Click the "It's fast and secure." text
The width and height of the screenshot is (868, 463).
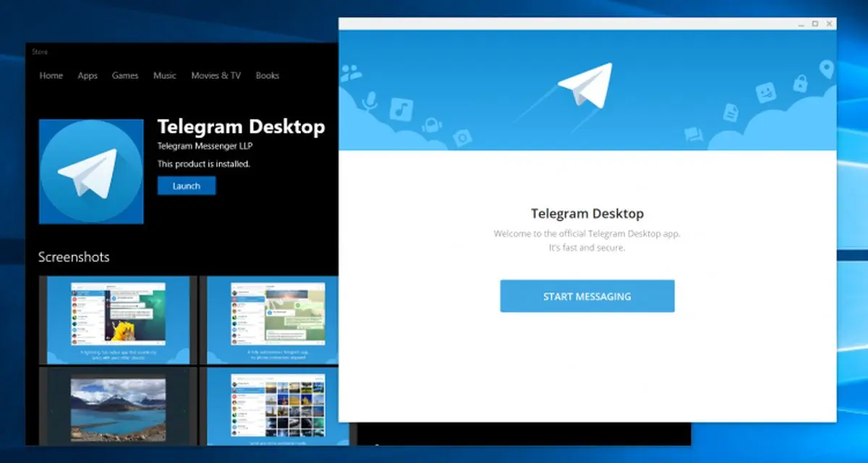click(587, 247)
